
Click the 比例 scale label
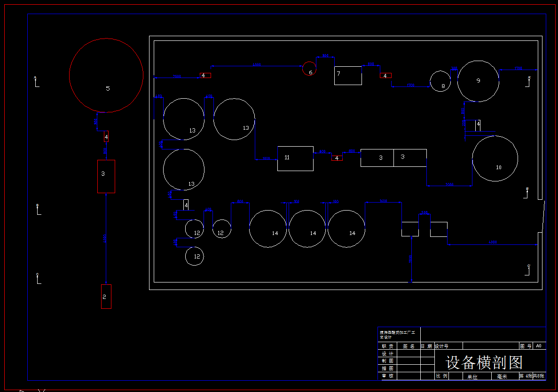point(441,376)
